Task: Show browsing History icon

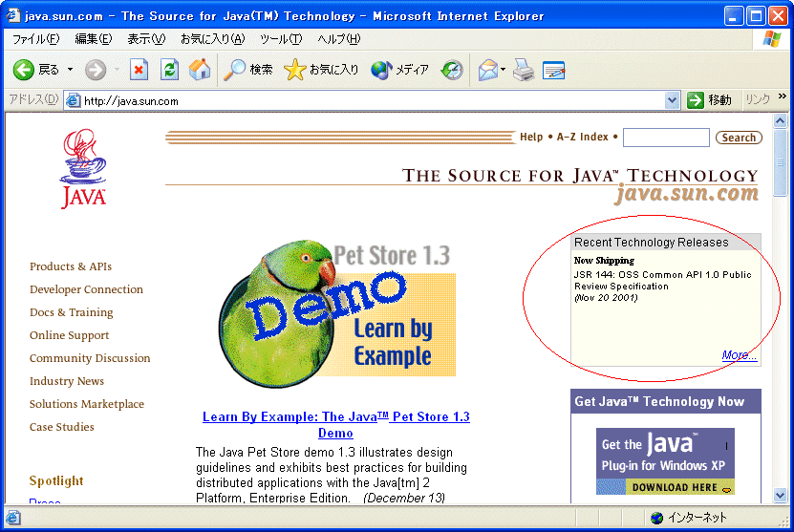Action: 452,70
